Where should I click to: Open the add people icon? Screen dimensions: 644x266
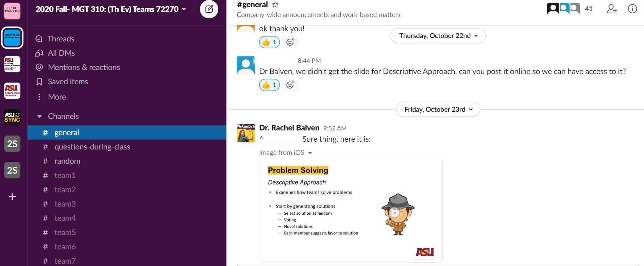click(x=612, y=9)
